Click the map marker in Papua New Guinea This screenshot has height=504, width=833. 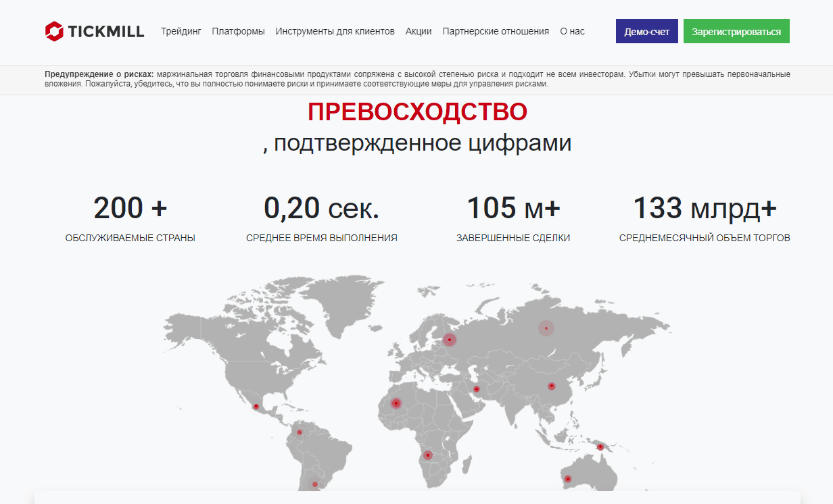(600, 447)
